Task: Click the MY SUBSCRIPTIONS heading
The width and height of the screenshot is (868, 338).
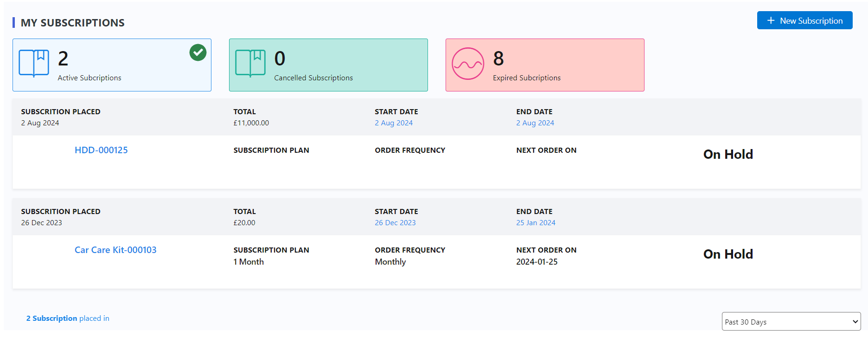Action: [73, 23]
